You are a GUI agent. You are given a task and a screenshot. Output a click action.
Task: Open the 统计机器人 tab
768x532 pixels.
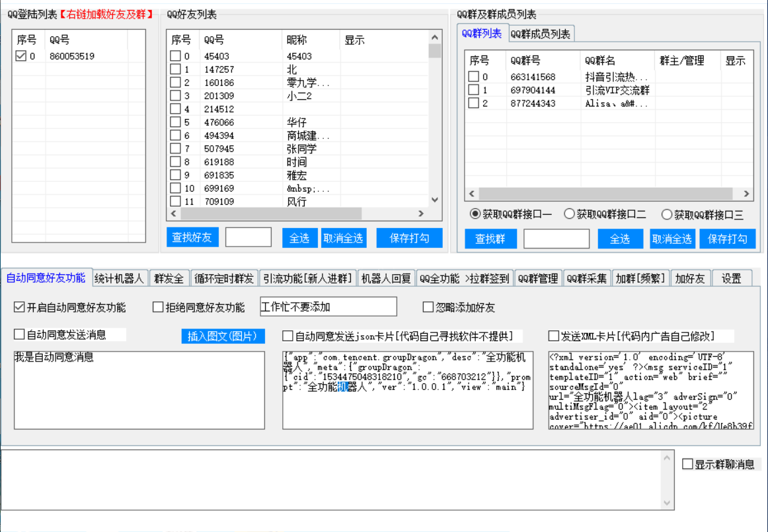pos(119,279)
